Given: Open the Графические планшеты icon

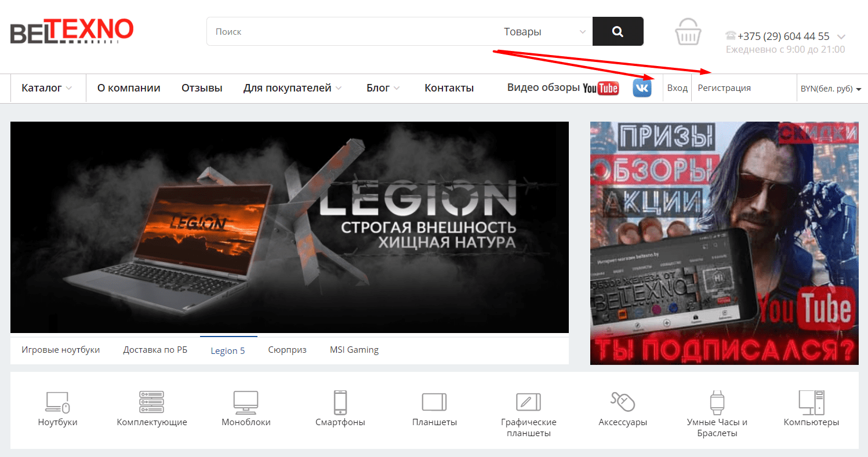Looking at the screenshot, I should (528, 402).
